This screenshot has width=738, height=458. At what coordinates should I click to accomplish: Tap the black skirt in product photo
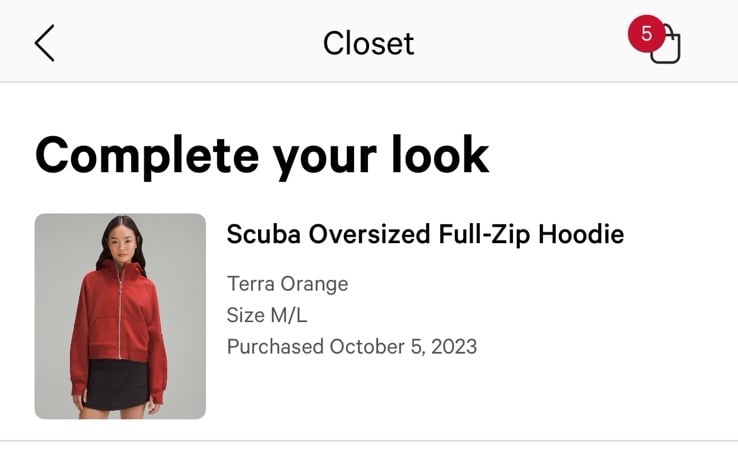click(116, 384)
